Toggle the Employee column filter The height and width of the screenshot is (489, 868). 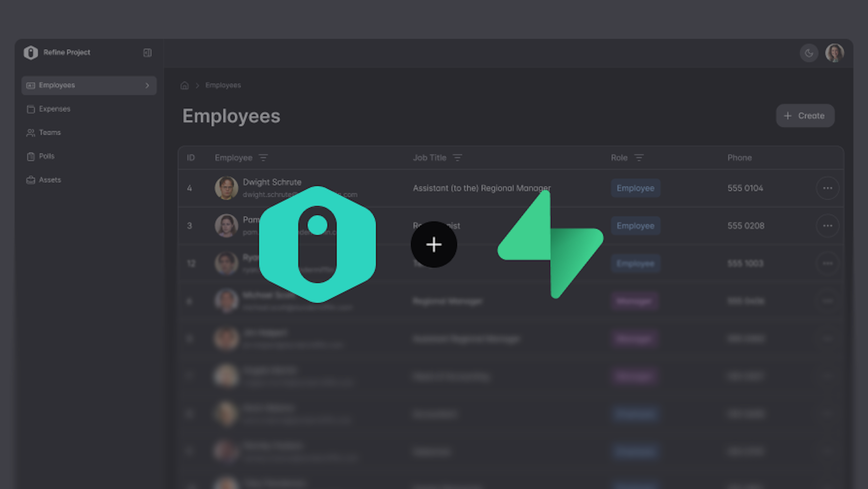[x=263, y=158]
